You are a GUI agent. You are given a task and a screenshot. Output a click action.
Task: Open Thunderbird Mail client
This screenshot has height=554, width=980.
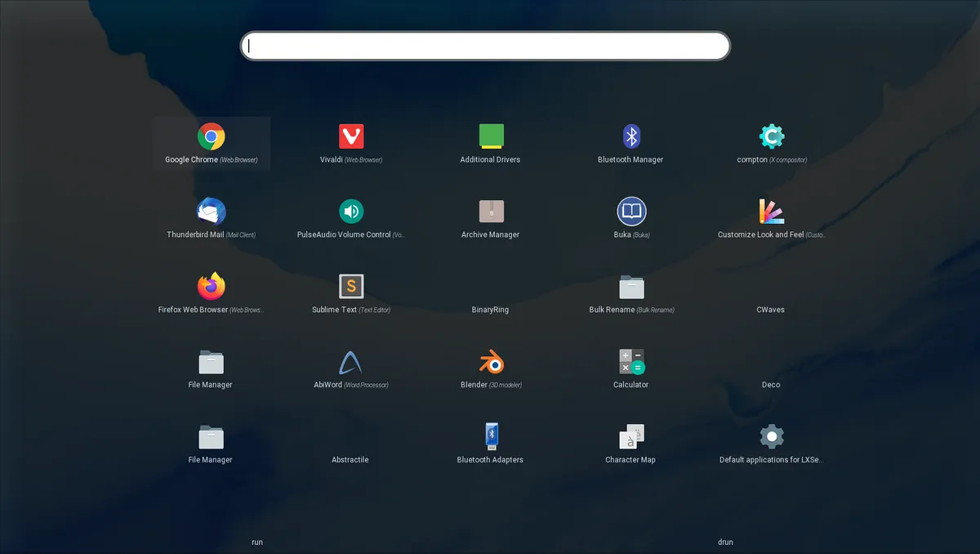[211, 219]
